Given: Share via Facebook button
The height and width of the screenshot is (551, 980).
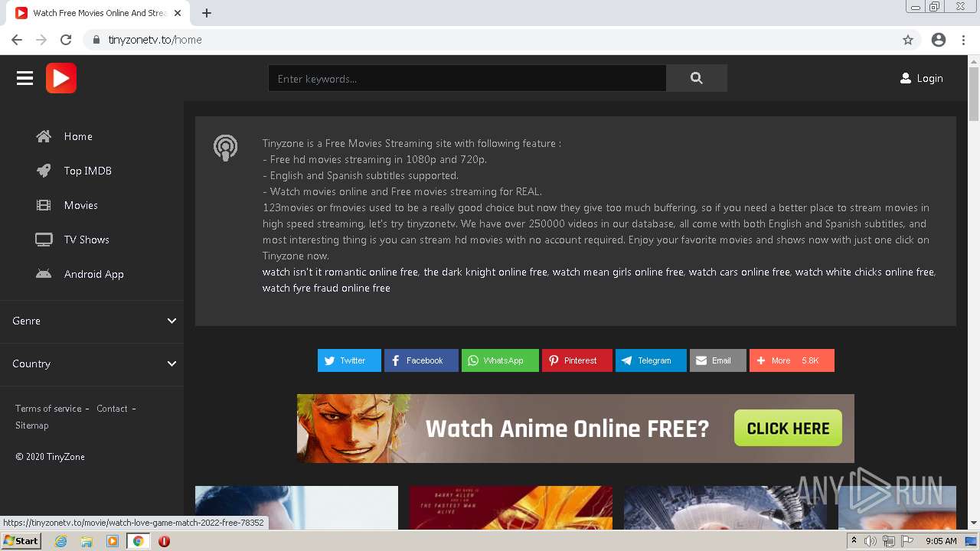Looking at the screenshot, I should (421, 360).
